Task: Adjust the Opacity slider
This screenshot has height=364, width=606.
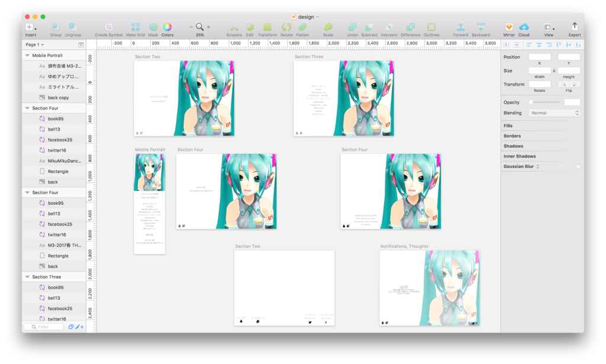Action: 545,102
